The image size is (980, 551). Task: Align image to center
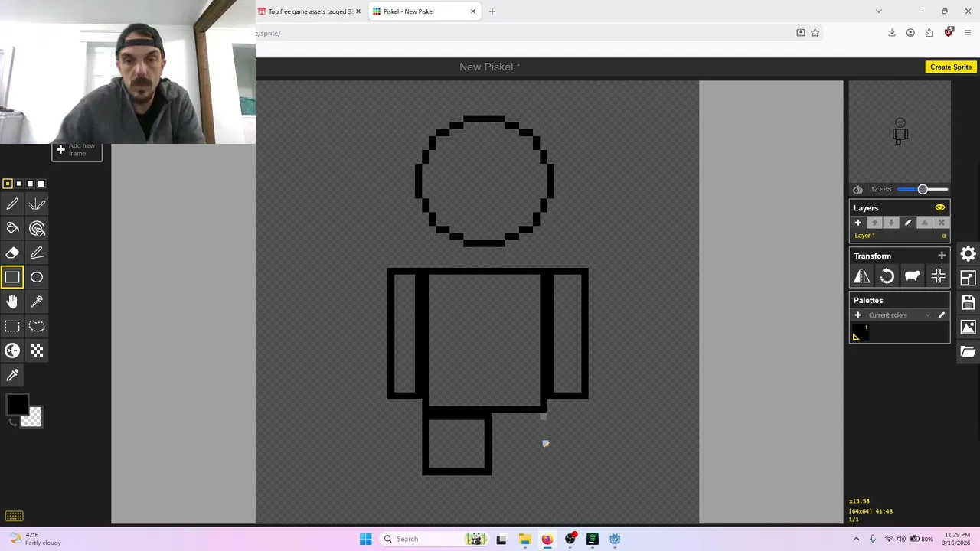tap(938, 276)
